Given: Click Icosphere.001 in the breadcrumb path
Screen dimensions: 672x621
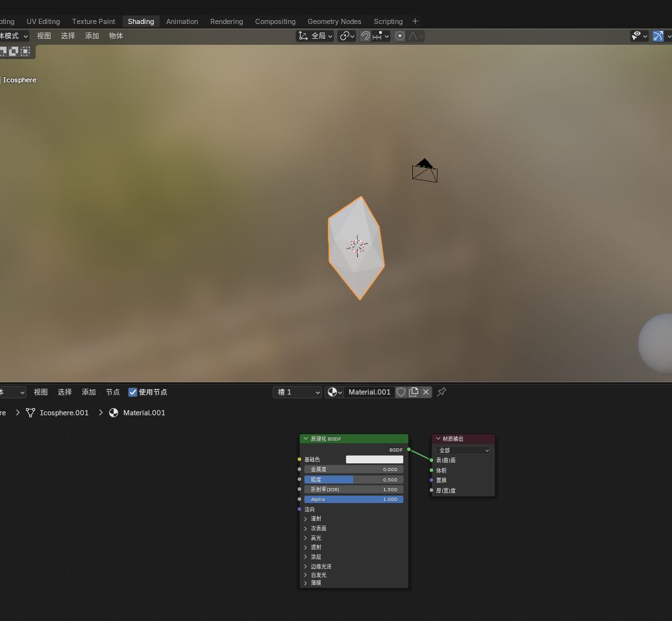Looking at the screenshot, I should pyautogui.click(x=64, y=413).
